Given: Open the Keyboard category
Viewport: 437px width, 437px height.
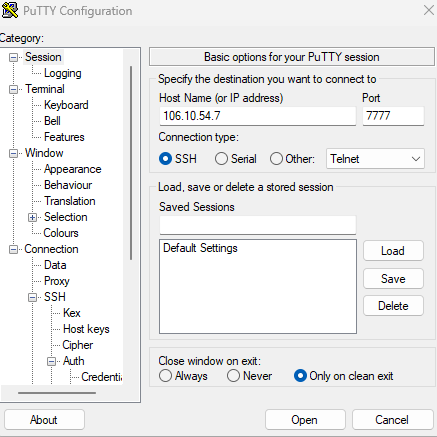Looking at the screenshot, I should 66,105.
